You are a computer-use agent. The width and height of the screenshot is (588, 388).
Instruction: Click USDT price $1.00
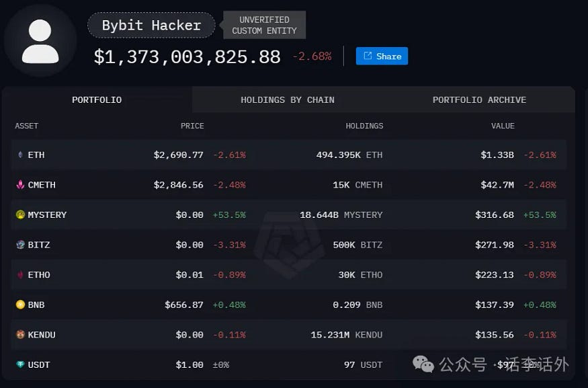point(190,364)
